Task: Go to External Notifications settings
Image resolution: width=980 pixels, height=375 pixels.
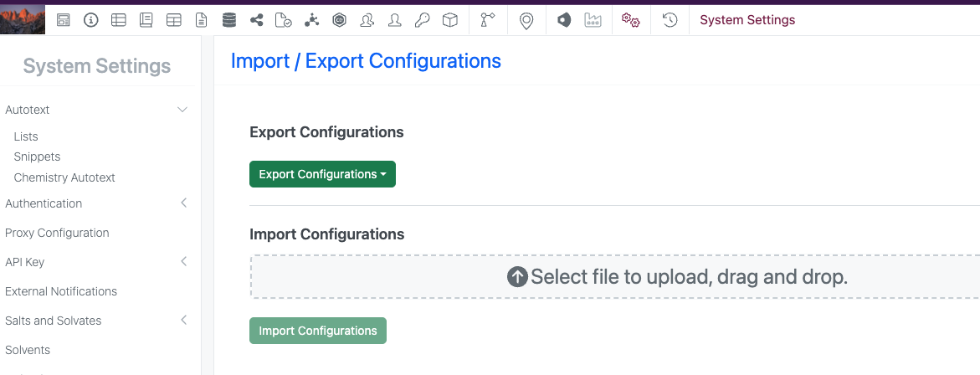Action: point(61,291)
